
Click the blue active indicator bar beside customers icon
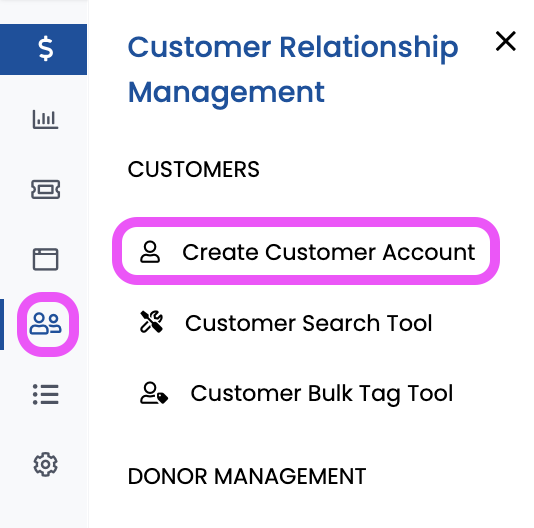coord(2,324)
